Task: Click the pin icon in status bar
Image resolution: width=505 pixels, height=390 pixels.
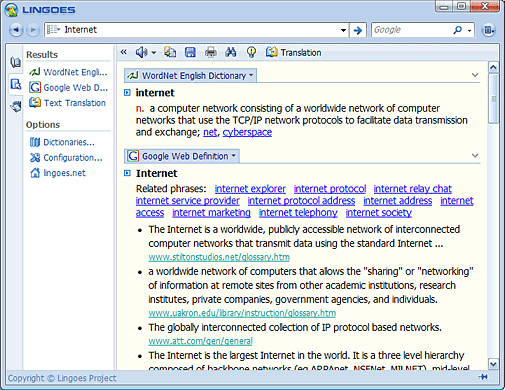Action: (483, 377)
